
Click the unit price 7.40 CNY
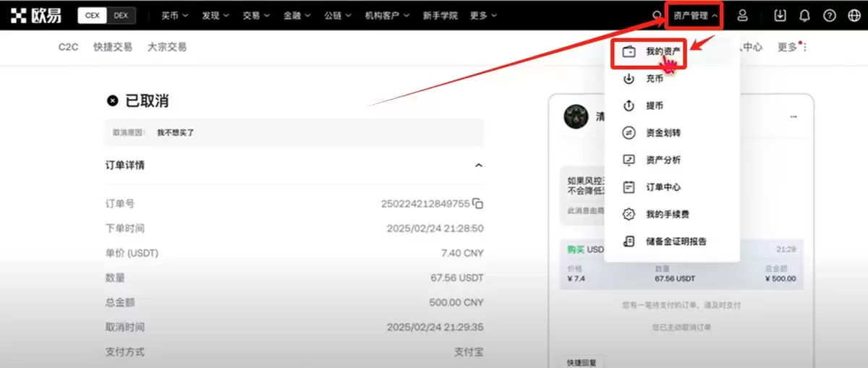coord(462,253)
